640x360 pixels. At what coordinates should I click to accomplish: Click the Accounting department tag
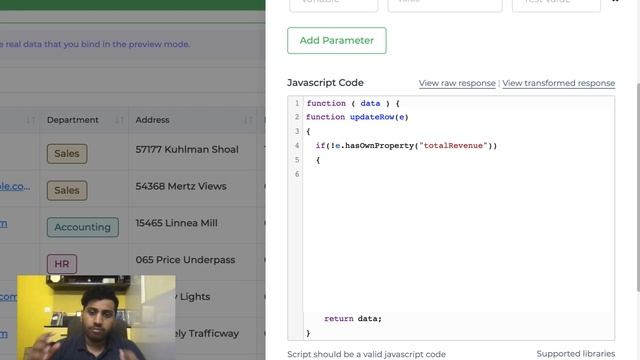click(82, 227)
